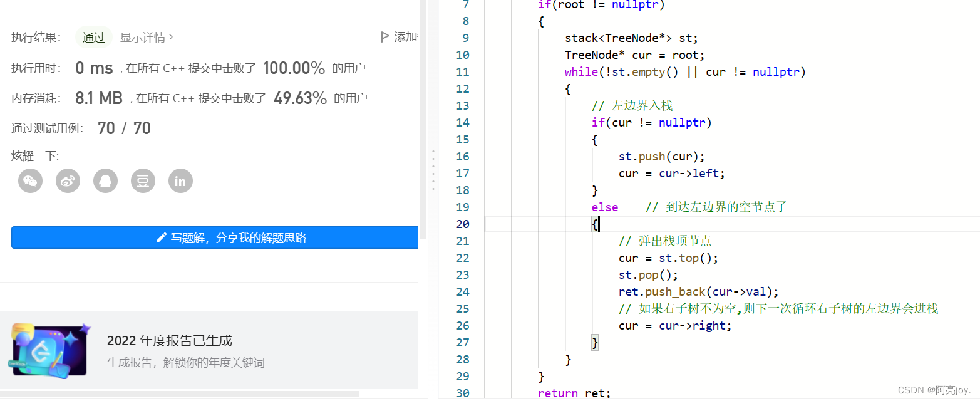This screenshot has width=980, height=401.
Task: Click the line 'stack<TreeNode*> st;'
Action: [631, 38]
